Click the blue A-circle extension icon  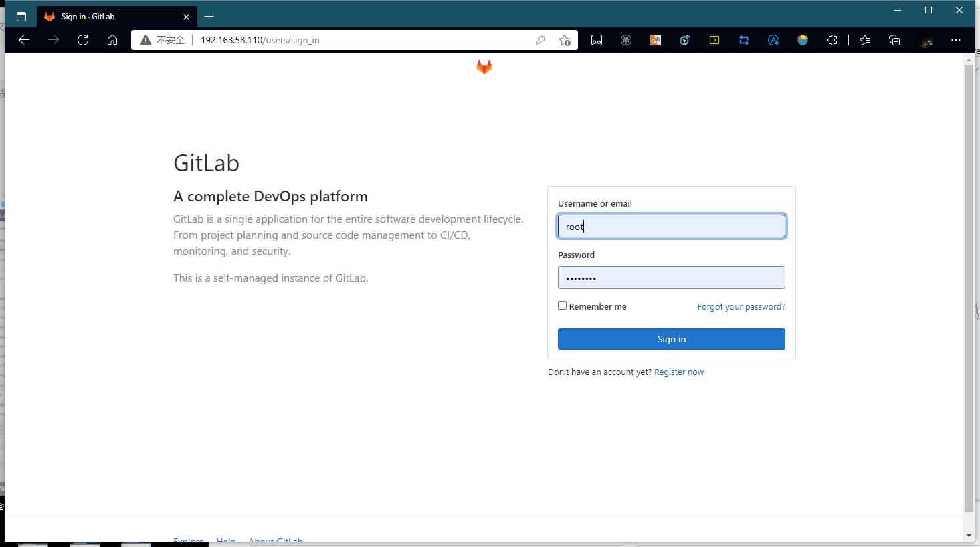pyautogui.click(x=773, y=40)
